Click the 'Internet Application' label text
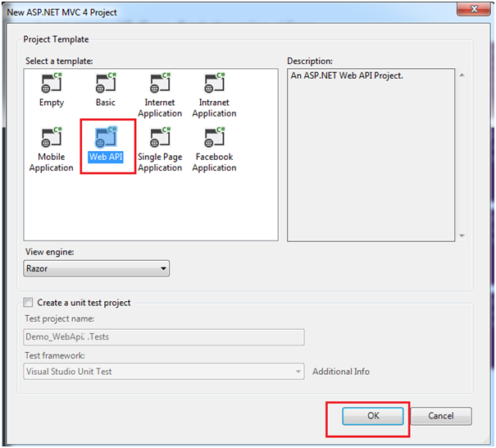 (160, 107)
